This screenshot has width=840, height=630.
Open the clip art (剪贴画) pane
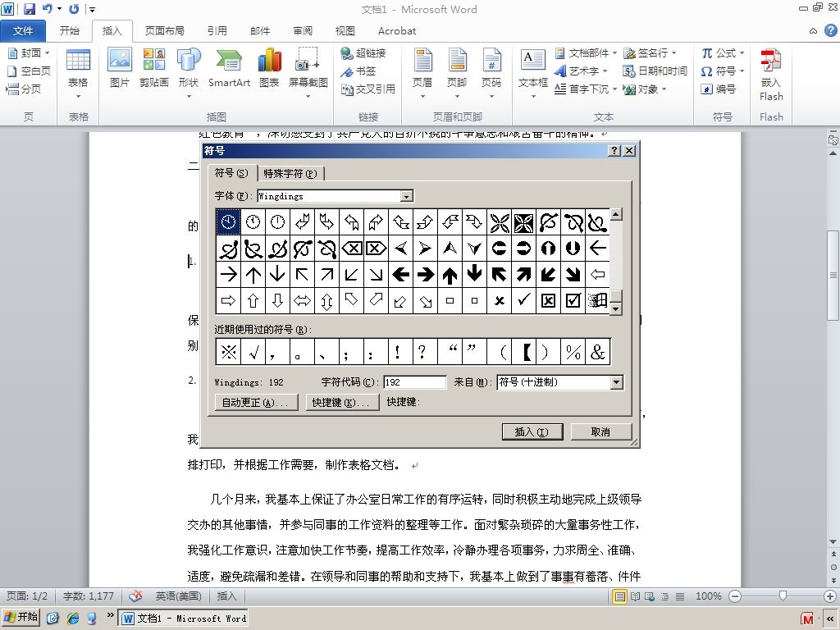153,67
